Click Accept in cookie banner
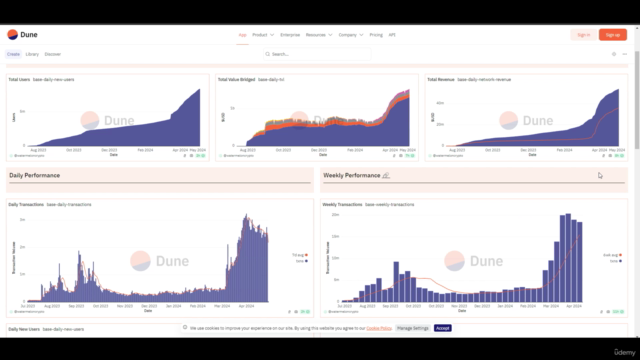Viewport: 640px width, 360px height. (442, 328)
